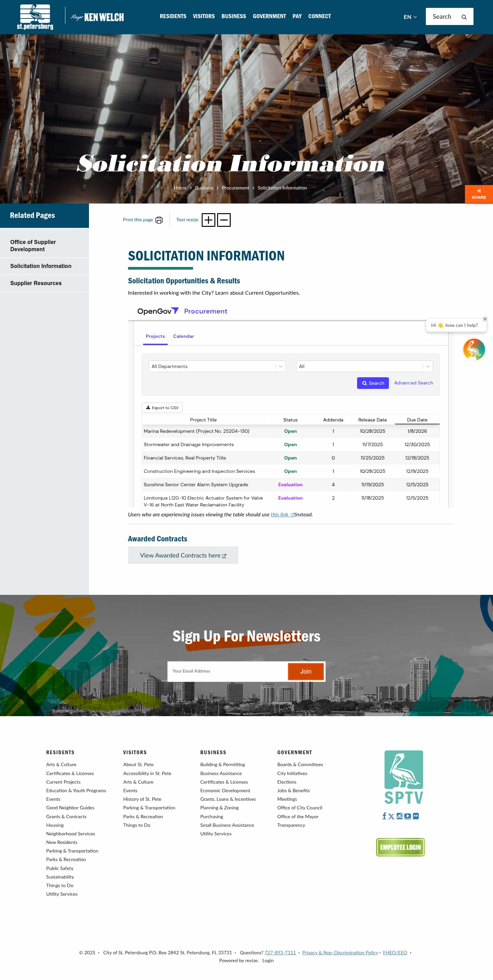493x980 pixels.
Task: Open the Visitors menu in the top navigation
Action: (x=204, y=16)
